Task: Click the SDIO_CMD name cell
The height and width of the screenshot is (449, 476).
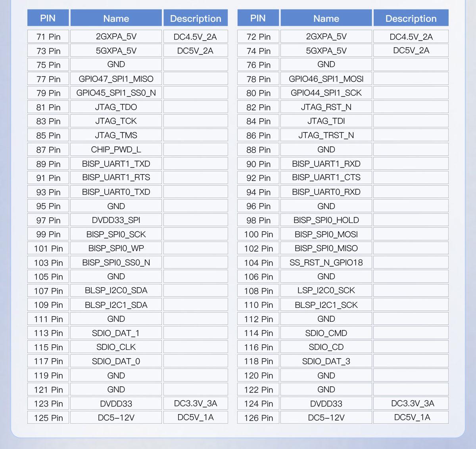Action: click(x=326, y=333)
